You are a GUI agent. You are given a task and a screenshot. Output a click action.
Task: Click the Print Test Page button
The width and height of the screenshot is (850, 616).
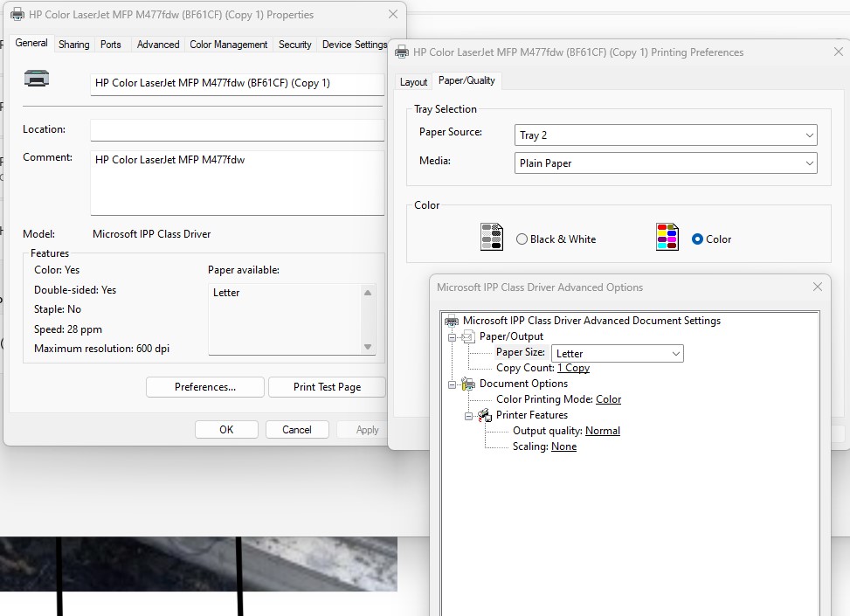(327, 386)
